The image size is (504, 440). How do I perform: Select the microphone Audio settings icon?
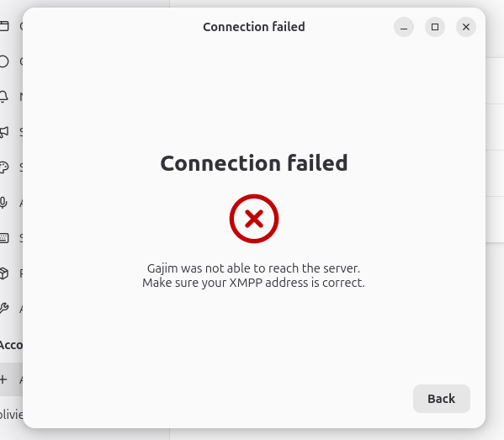pyautogui.click(x=3, y=203)
